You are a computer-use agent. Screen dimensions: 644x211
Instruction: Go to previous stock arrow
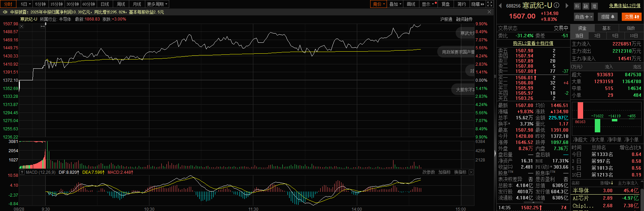point(500,5)
